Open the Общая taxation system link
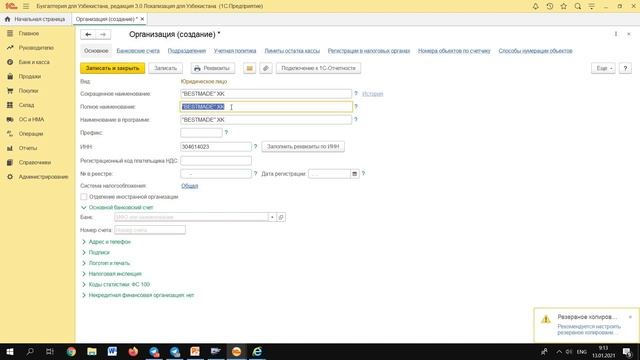The height and width of the screenshot is (360, 640). click(x=189, y=186)
